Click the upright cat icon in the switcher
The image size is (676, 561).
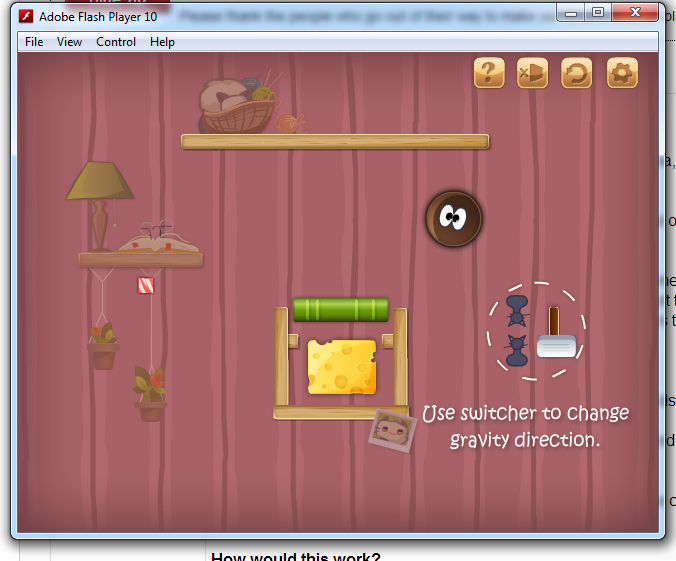(x=516, y=351)
